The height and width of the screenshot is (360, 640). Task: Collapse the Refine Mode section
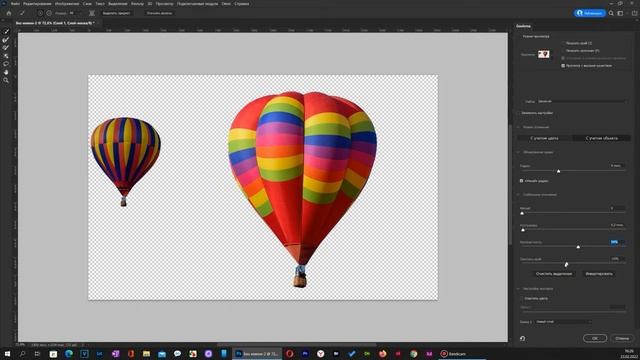(x=519, y=127)
